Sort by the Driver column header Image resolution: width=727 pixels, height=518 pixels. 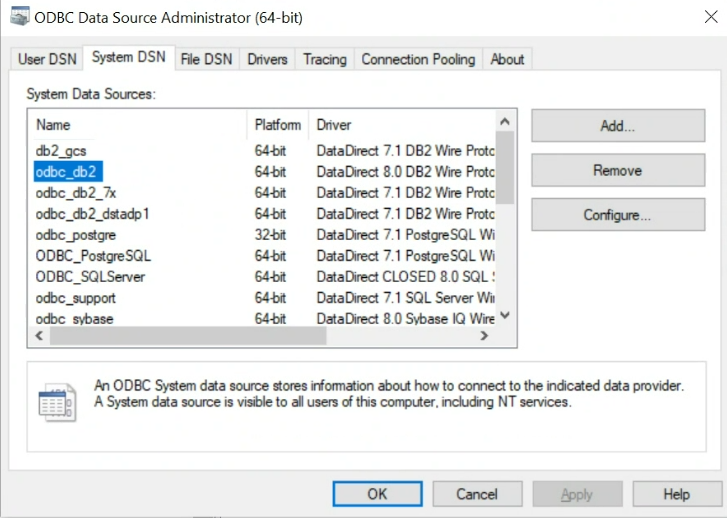402,125
